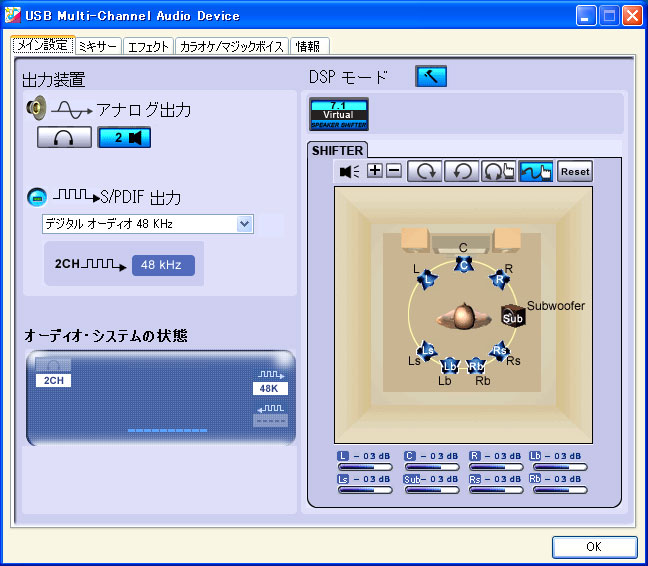648x566 pixels.
Task: Open the カラオケ/マジックボイス tab
Action: click(231, 46)
